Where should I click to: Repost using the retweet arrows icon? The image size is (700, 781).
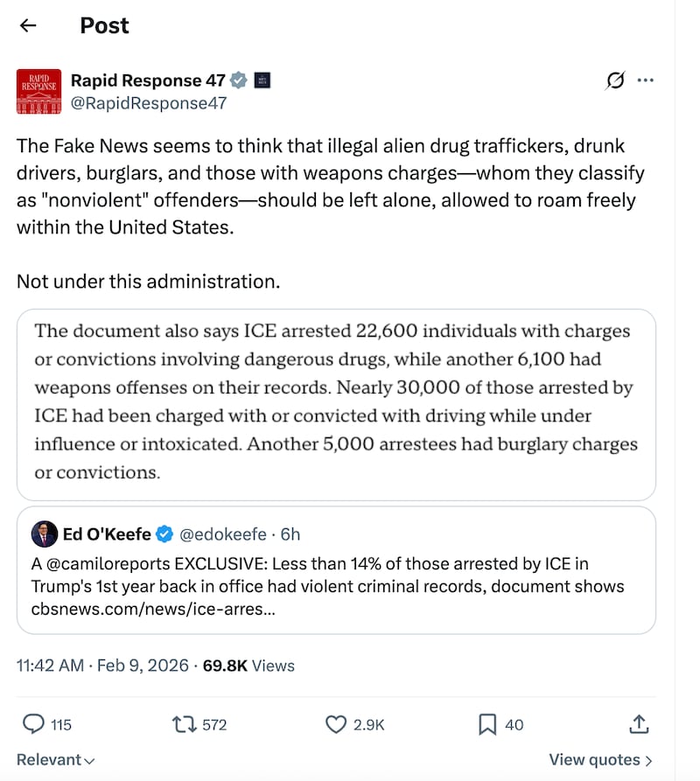pos(185,724)
